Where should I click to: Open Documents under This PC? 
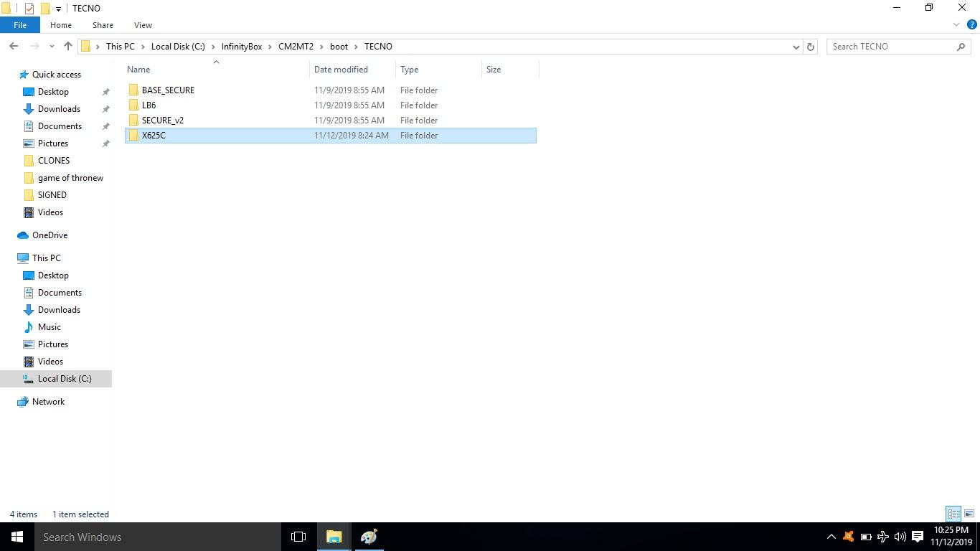[x=60, y=293]
